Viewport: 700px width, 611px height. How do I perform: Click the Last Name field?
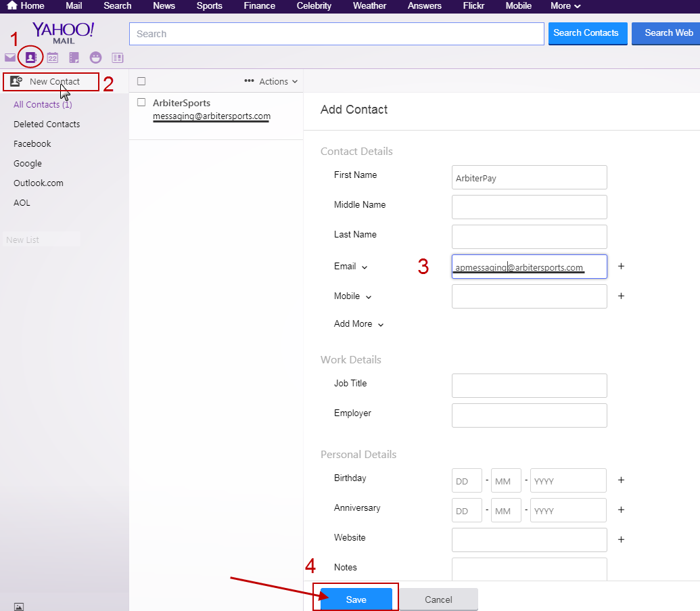[529, 237]
